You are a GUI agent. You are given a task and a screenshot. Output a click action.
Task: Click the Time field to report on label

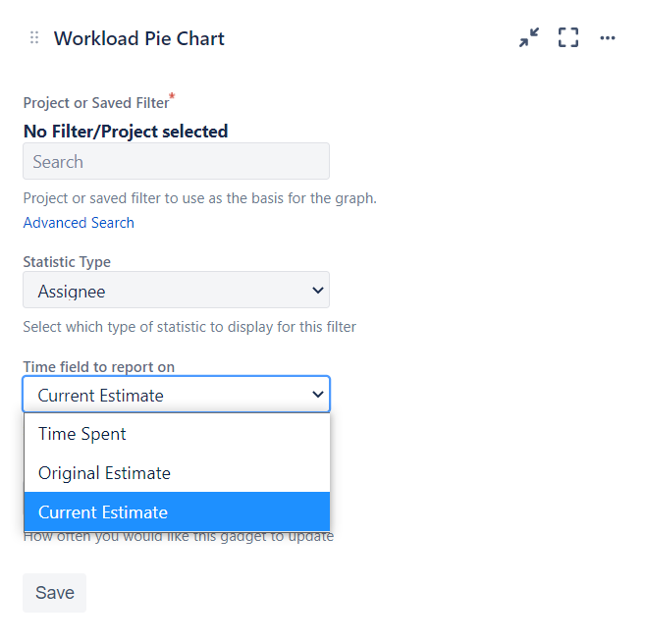pos(98,367)
